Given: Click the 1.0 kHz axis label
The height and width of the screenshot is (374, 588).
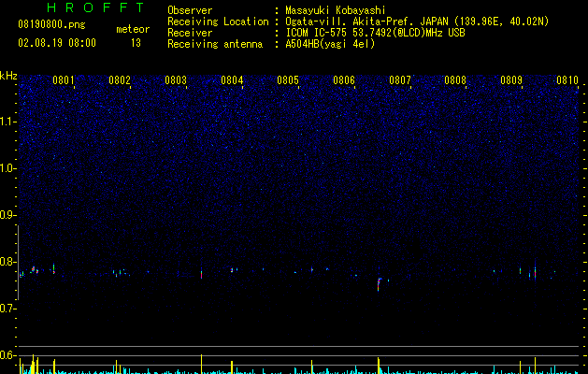Looking at the screenshot, I should [8, 168].
